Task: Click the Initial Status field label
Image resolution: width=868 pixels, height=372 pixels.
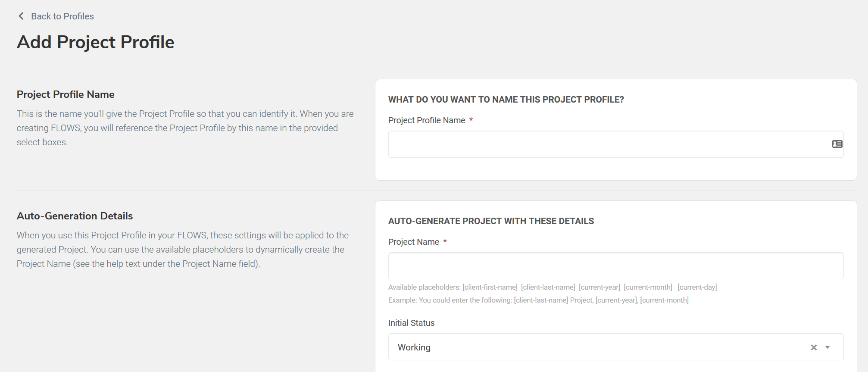Action: pyautogui.click(x=411, y=323)
